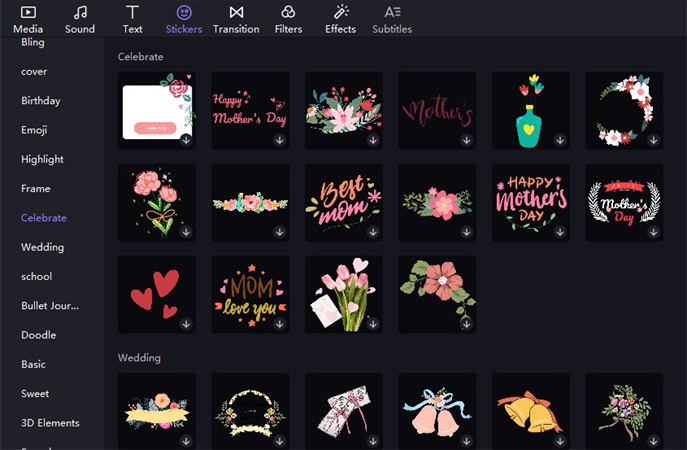Select Emoji sticker category
Viewport: 687px width, 450px height.
34,130
